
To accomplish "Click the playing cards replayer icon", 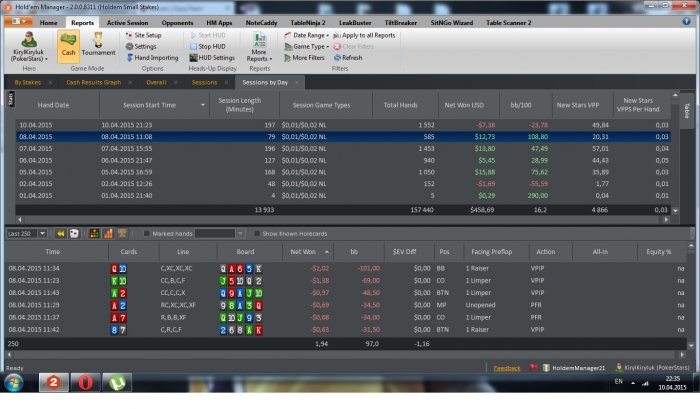I will click(x=74, y=234).
